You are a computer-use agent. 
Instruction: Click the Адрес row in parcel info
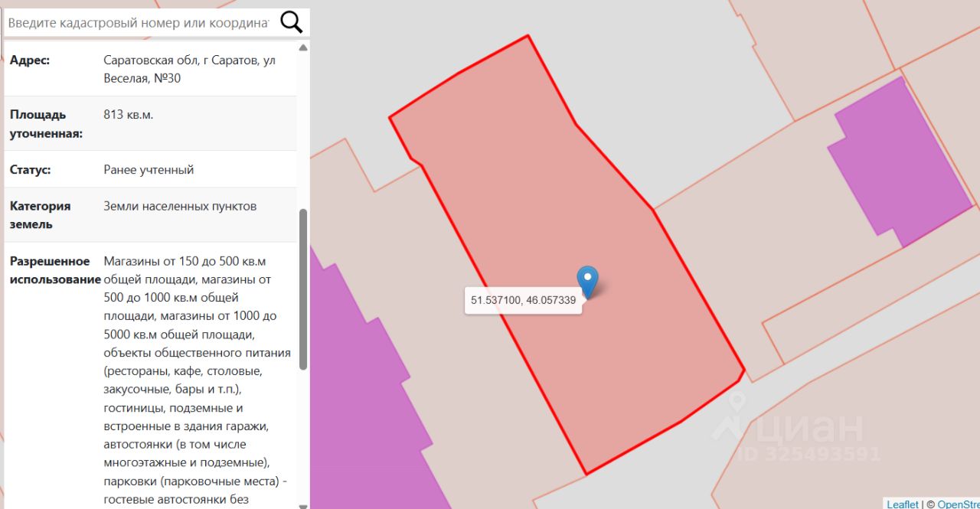point(150,69)
